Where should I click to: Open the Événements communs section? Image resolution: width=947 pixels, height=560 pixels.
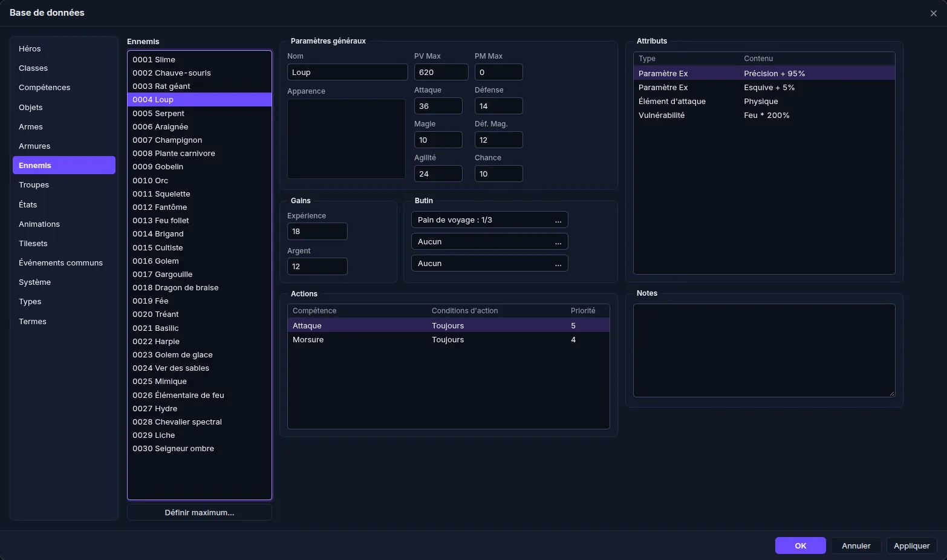tap(64, 262)
